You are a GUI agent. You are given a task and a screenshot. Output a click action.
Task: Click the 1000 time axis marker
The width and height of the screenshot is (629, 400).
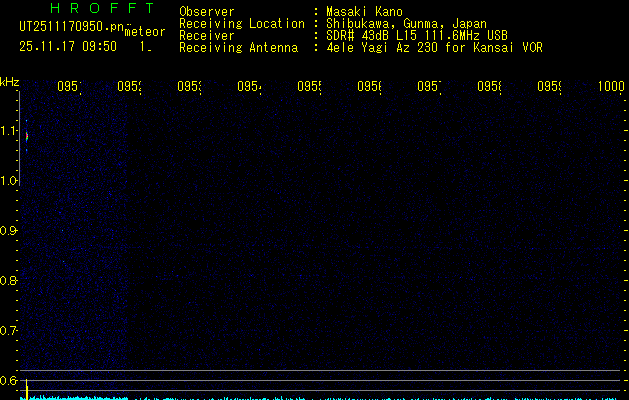(611, 86)
